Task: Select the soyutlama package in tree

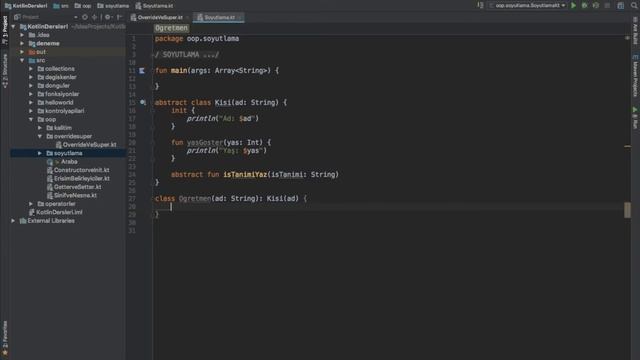Action: click(x=64, y=153)
